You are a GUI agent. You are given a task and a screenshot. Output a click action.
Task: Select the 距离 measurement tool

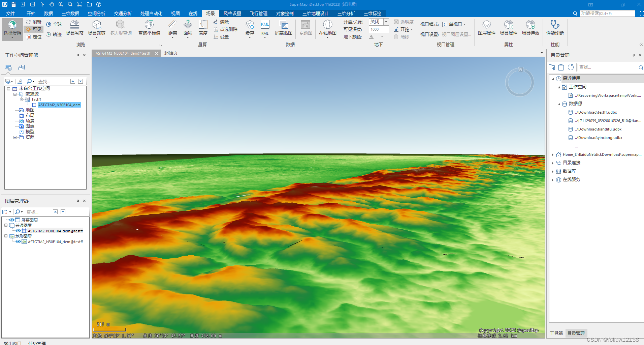click(x=172, y=28)
